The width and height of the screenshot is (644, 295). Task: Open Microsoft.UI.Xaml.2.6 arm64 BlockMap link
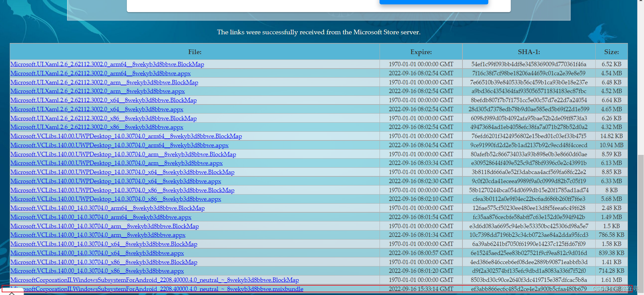coord(107,64)
